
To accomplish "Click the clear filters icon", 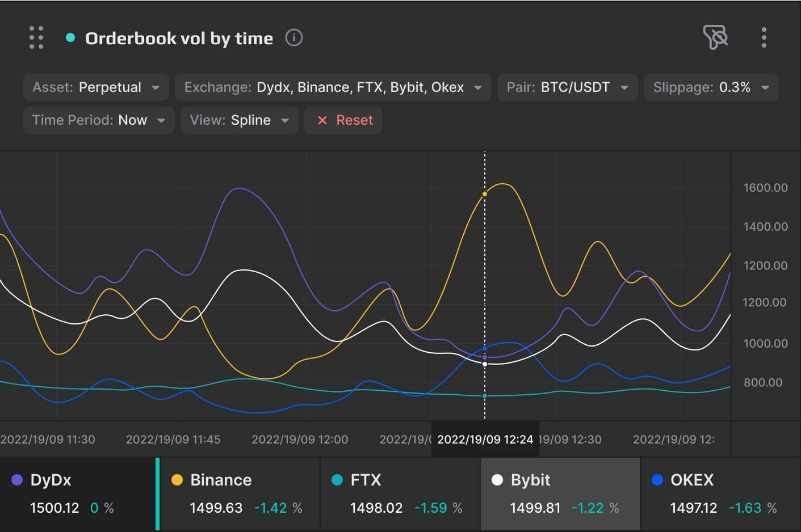I will 715,37.
